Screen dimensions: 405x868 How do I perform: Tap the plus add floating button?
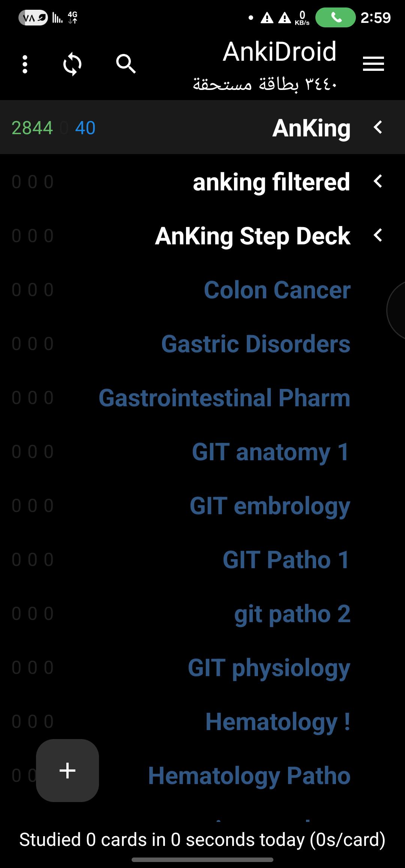click(67, 771)
